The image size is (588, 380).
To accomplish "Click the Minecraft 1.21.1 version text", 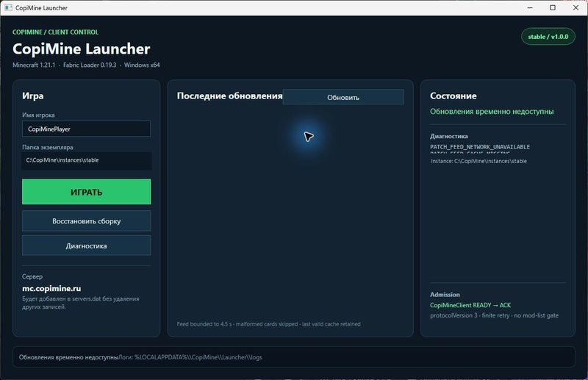I will click(x=34, y=65).
